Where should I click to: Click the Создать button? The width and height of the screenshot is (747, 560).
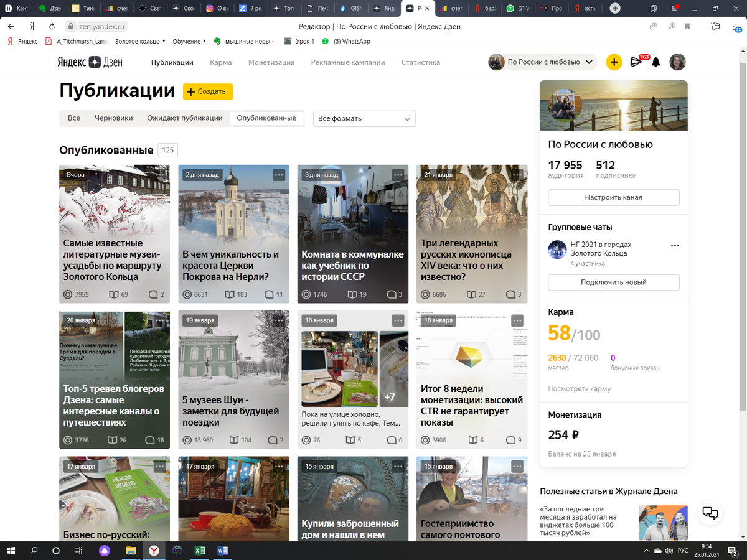[x=208, y=91]
